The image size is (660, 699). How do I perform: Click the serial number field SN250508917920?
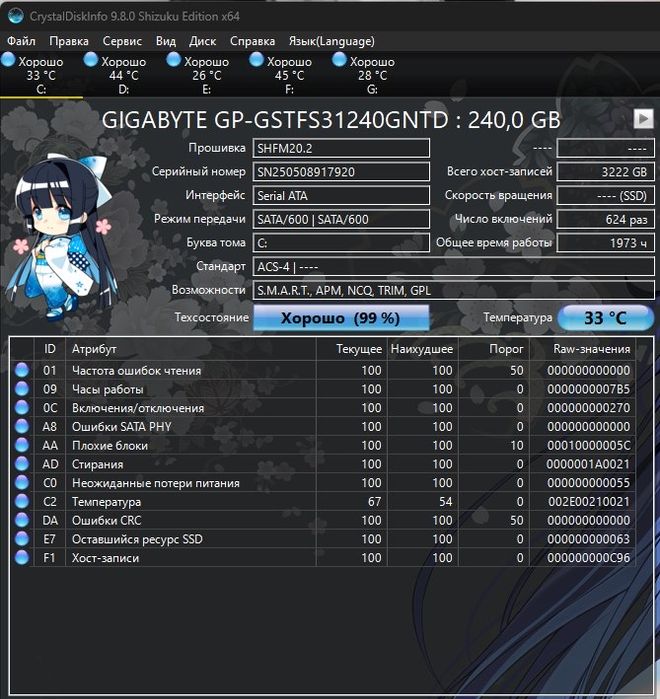[341, 172]
